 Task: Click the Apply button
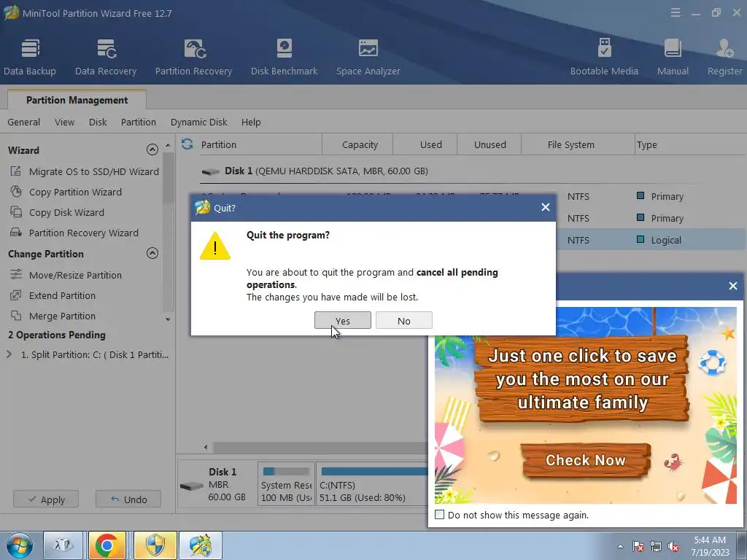coord(46,499)
